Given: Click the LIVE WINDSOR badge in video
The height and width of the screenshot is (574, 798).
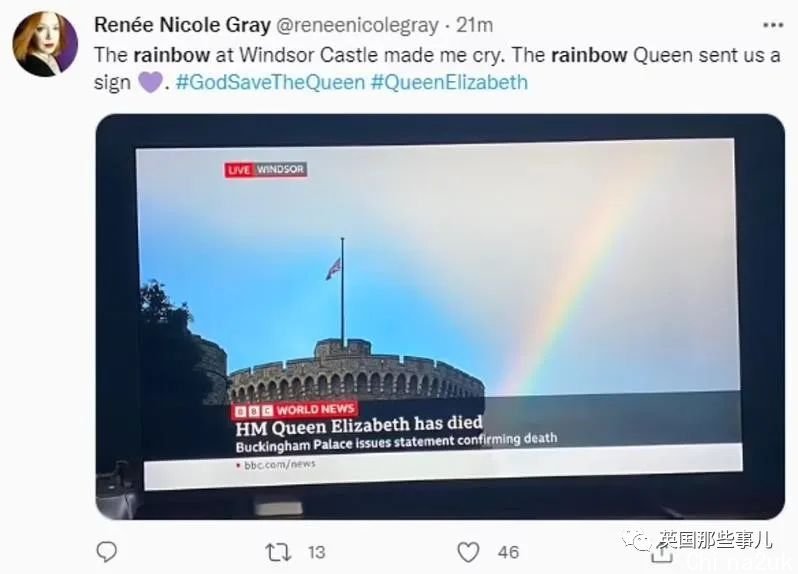Looking at the screenshot, I should click(265, 169).
